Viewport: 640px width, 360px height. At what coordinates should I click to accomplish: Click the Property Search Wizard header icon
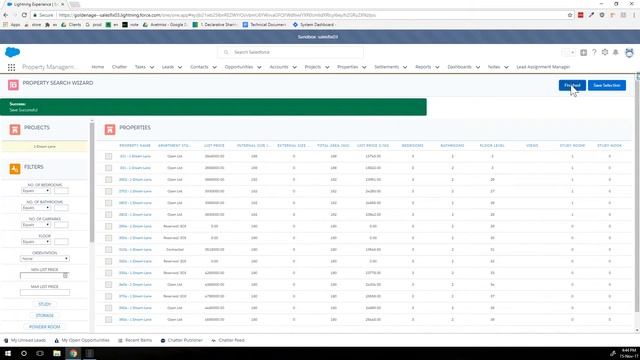coord(13,85)
